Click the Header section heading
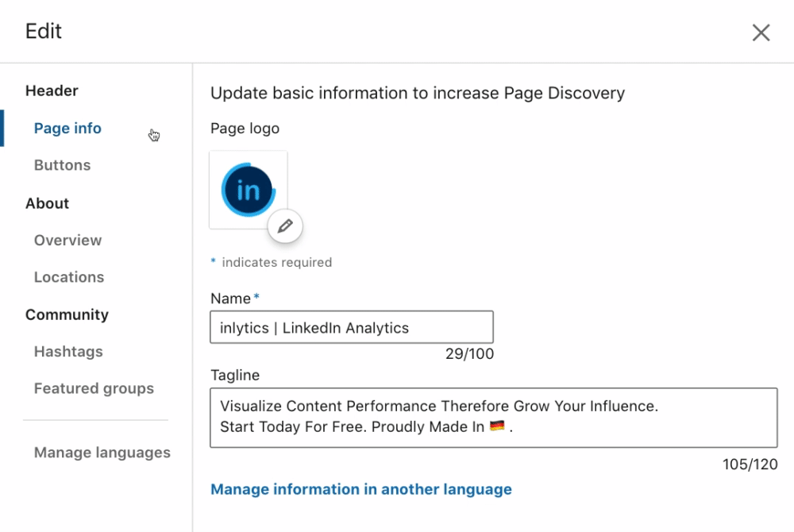 [52, 91]
